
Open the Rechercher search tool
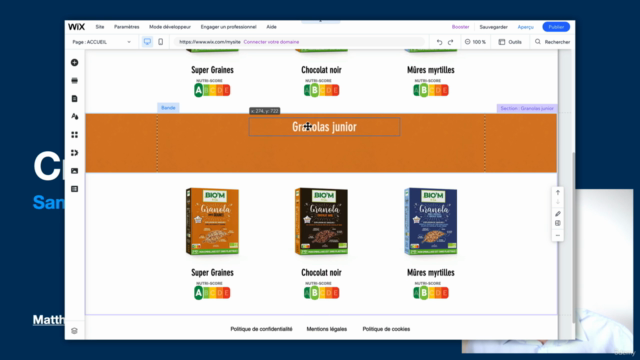(x=552, y=42)
